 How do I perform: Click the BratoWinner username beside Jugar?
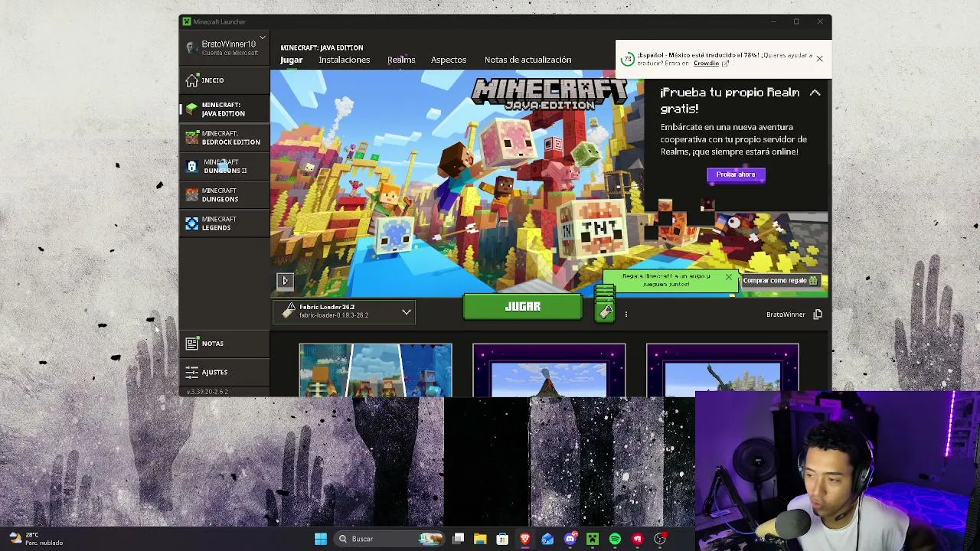pyautogui.click(x=786, y=315)
